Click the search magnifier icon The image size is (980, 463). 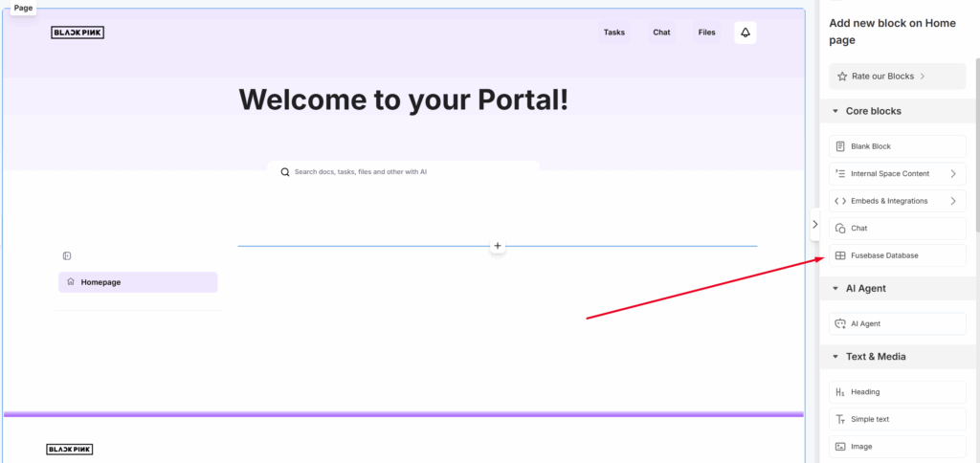[285, 172]
